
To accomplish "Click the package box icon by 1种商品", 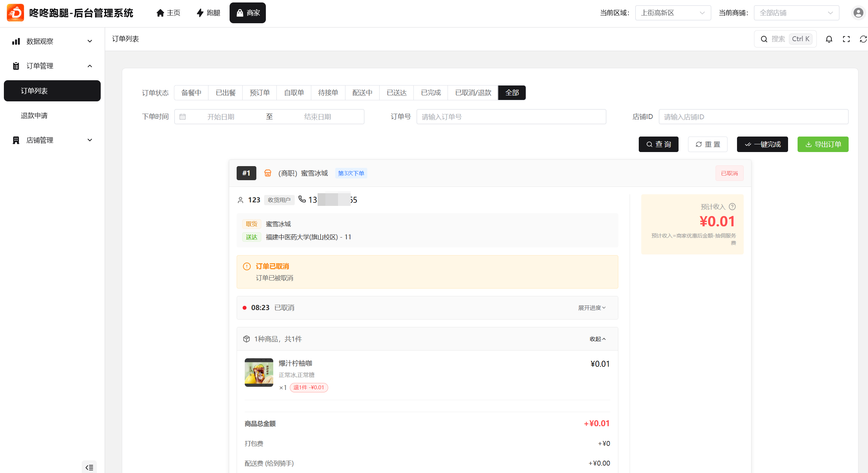I will click(246, 339).
